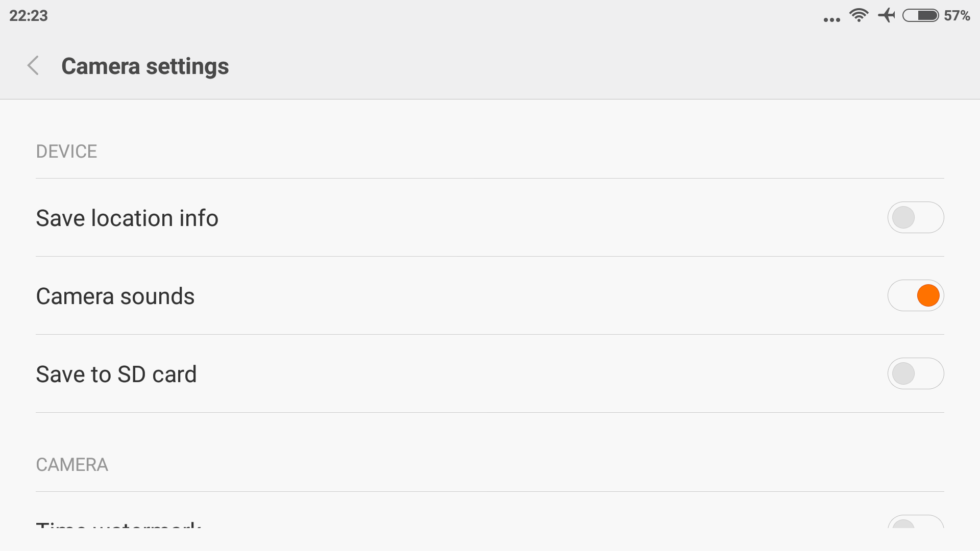980x551 pixels.
Task: Tap the DEVICE section header
Action: pyautogui.click(x=66, y=152)
